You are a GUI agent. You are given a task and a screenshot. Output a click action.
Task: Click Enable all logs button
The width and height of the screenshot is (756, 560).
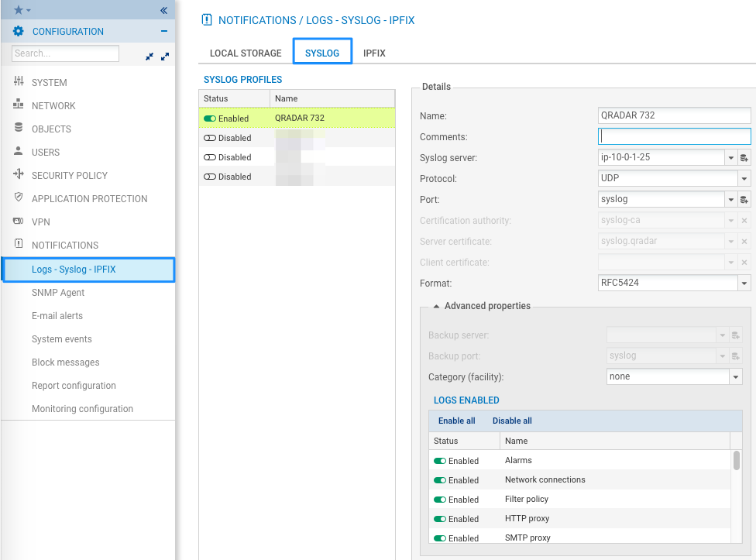pyautogui.click(x=456, y=421)
